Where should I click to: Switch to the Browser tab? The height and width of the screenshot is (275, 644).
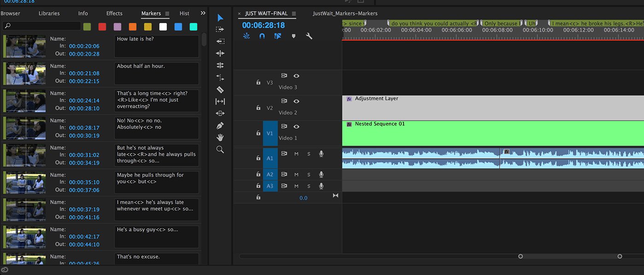(10, 13)
